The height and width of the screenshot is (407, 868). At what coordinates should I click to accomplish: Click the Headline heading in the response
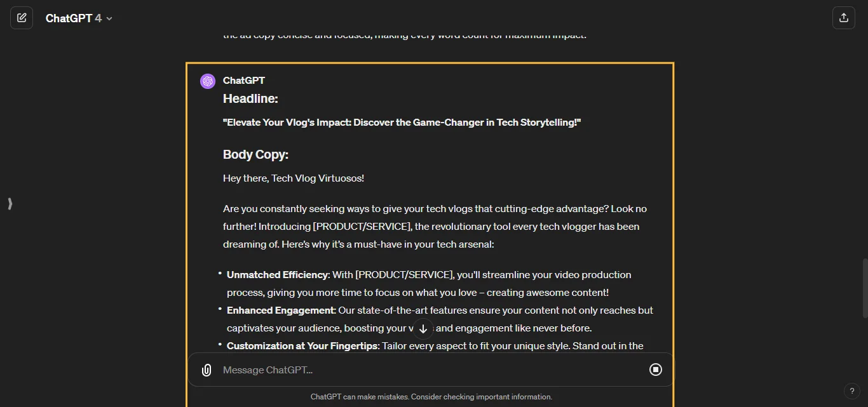pyautogui.click(x=250, y=98)
